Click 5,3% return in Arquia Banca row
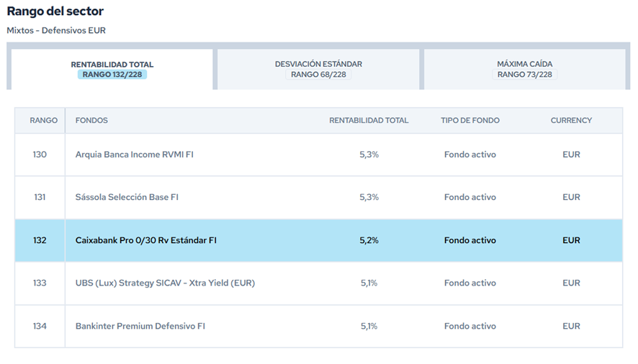The width and height of the screenshot is (638, 364). point(369,155)
